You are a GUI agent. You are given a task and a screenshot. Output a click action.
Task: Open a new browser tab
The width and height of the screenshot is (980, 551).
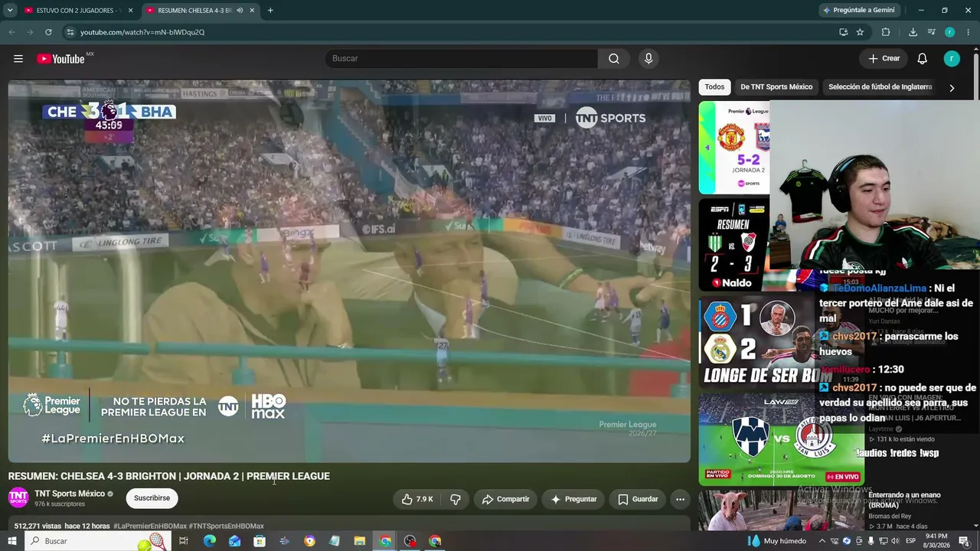pyautogui.click(x=270, y=10)
